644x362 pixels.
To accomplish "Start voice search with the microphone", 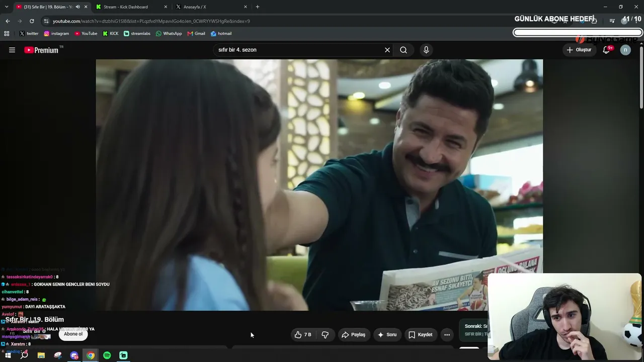I will point(426,50).
